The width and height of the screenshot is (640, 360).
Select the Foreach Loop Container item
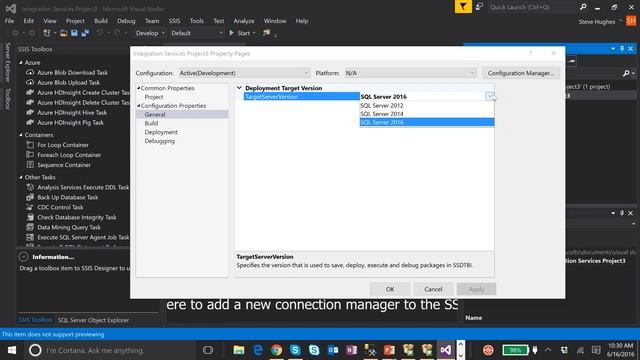[69, 155]
